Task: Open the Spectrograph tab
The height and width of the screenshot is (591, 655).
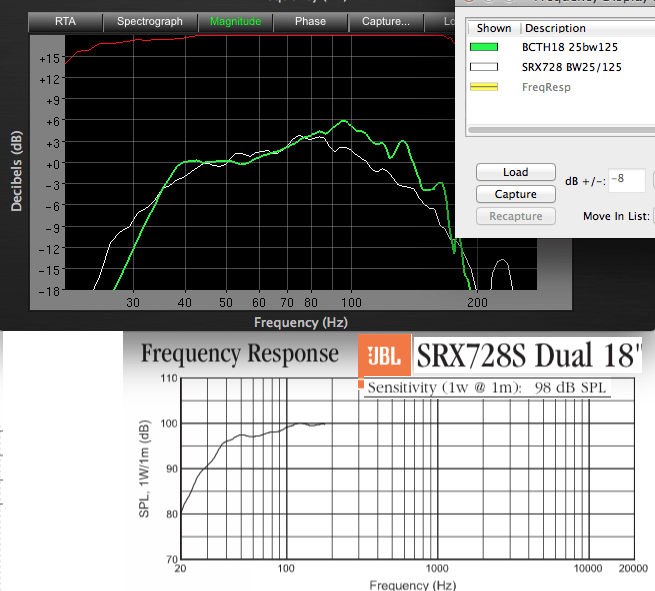Action: 150,22
